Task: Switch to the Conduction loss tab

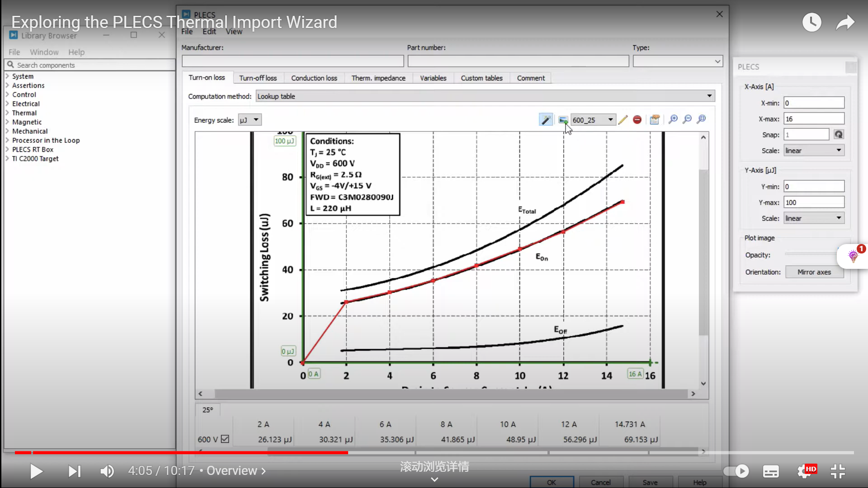Action: pyautogui.click(x=314, y=78)
